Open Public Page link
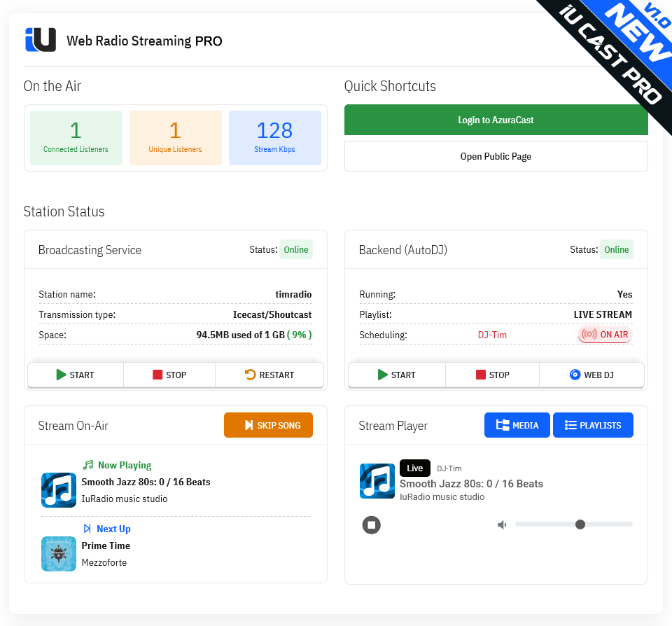 pyautogui.click(x=496, y=156)
